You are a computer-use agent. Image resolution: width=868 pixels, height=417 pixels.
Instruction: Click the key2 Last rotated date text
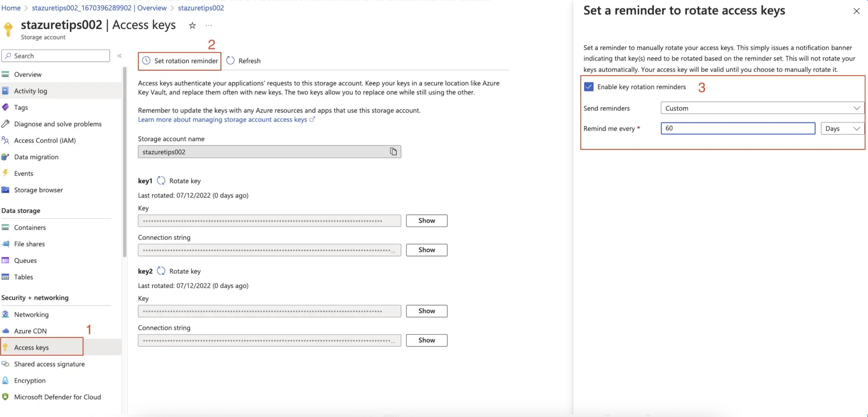193,285
